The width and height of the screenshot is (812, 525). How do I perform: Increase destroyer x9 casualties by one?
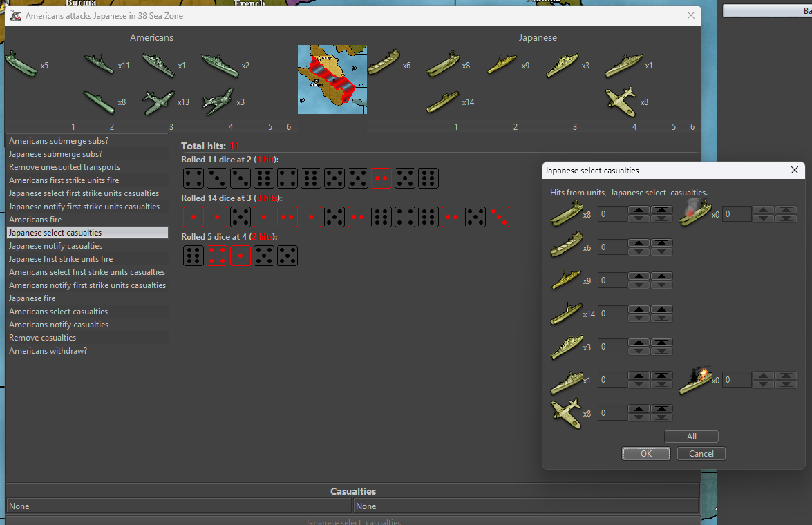pos(639,276)
